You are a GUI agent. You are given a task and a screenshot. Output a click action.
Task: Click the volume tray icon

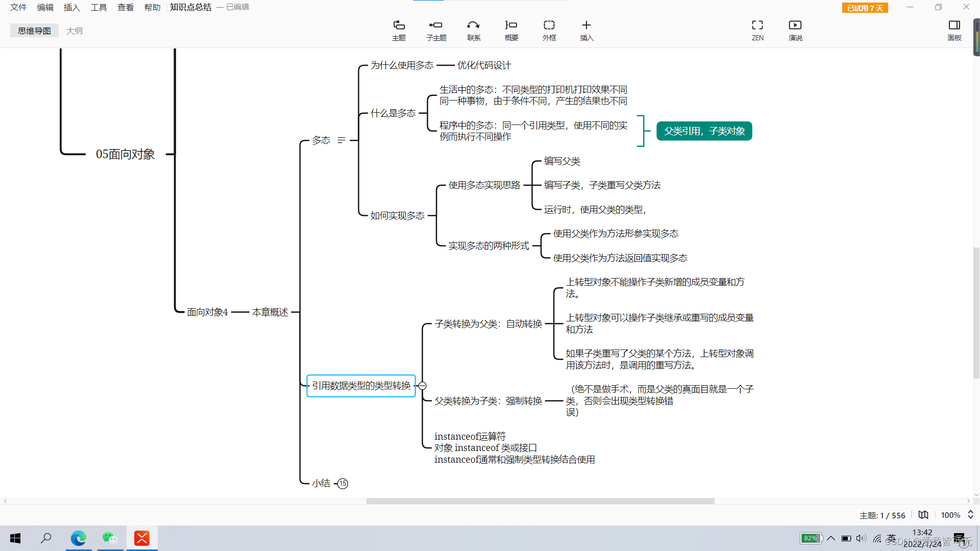point(861,538)
